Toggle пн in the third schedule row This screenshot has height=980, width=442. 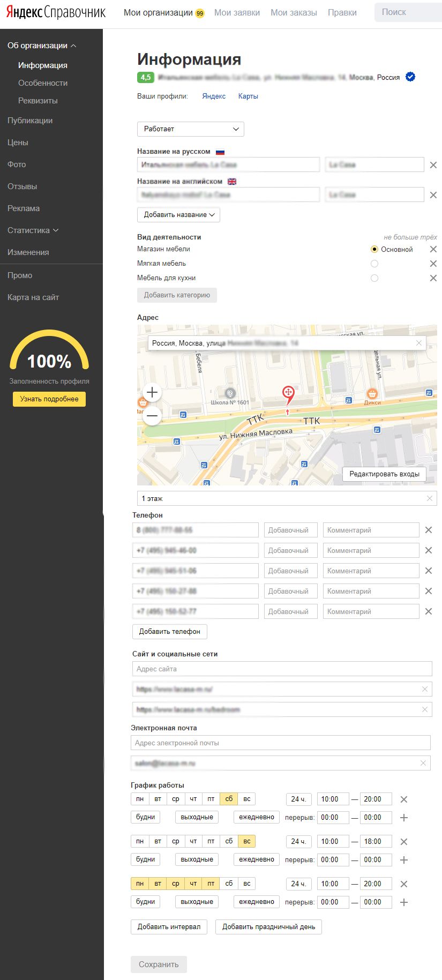[140, 884]
